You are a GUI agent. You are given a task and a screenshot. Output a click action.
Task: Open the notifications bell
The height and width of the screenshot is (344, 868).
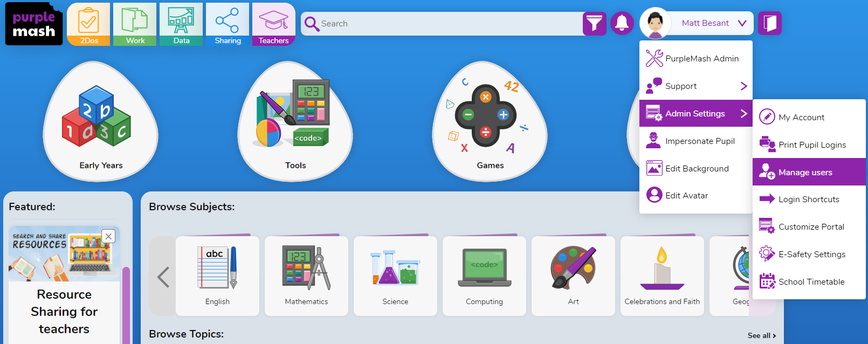pyautogui.click(x=622, y=23)
